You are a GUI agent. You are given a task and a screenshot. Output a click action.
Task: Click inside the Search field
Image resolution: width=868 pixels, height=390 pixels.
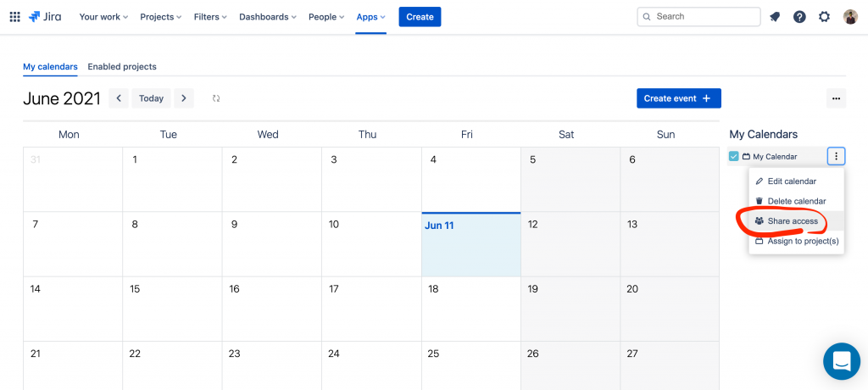click(x=698, y=17)
